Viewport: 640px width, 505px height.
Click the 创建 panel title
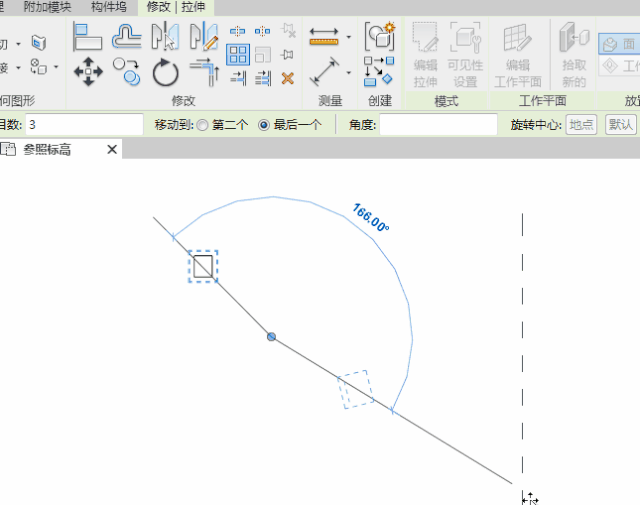pos(380,101)
